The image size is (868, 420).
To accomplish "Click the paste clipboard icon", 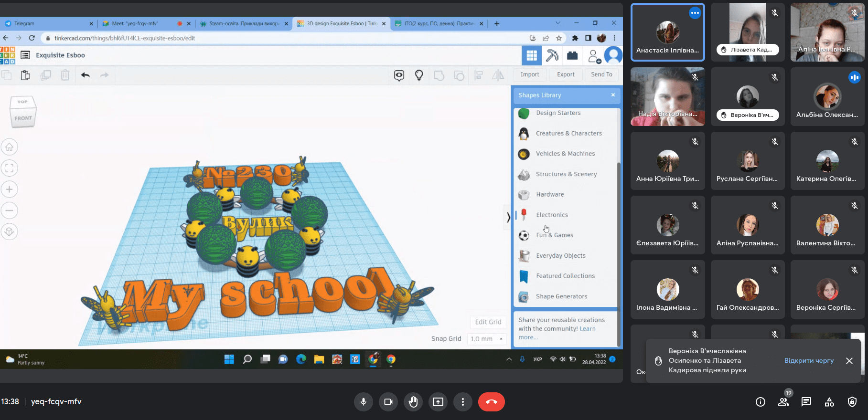I will click(26, 75).
